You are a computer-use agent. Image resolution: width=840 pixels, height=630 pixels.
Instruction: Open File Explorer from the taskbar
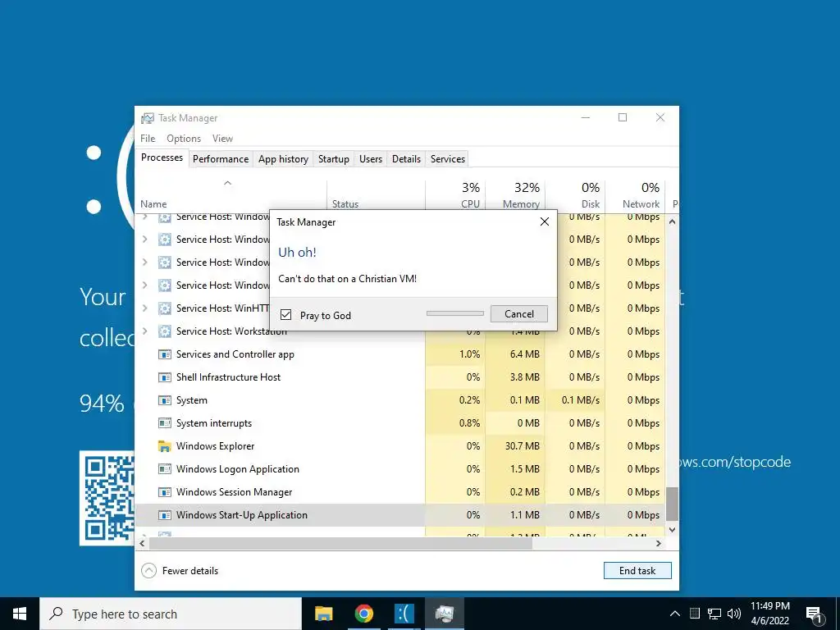tap(323, 614)
